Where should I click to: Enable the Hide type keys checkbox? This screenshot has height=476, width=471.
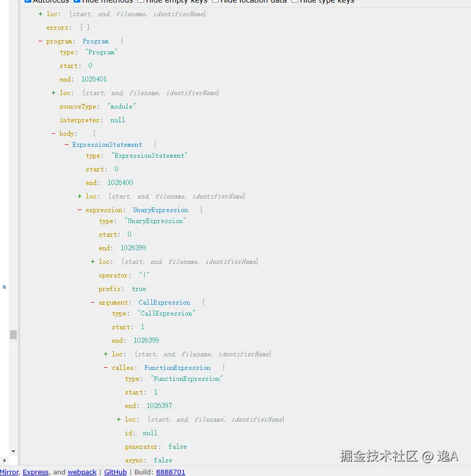[x=295, y=1]
